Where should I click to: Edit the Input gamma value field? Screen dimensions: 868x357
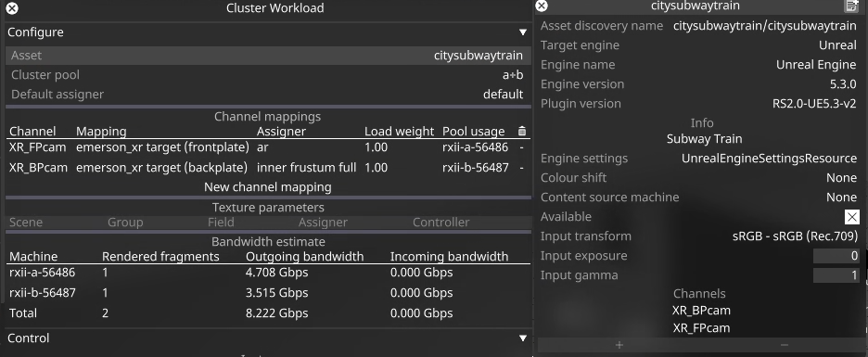click(x=836, y=275)
